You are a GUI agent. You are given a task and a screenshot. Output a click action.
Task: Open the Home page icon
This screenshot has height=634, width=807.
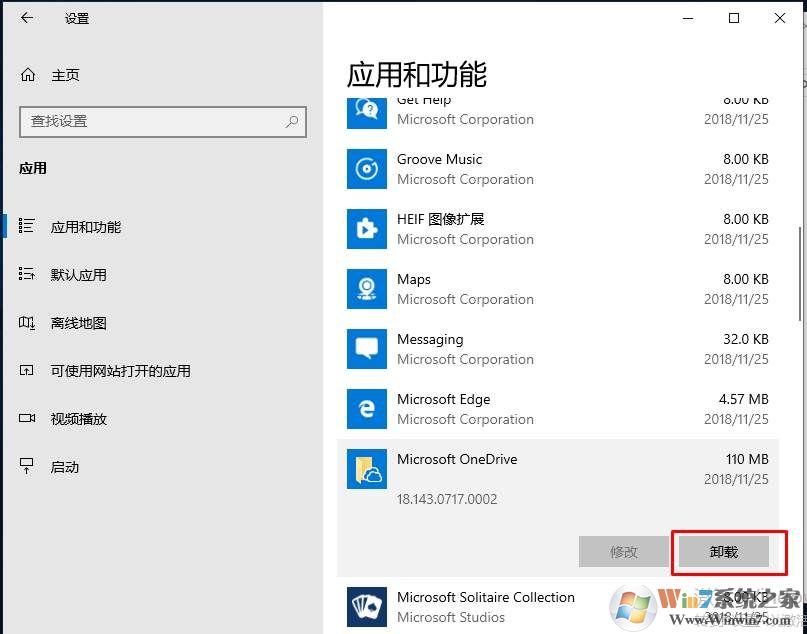[x=28, y=75]
